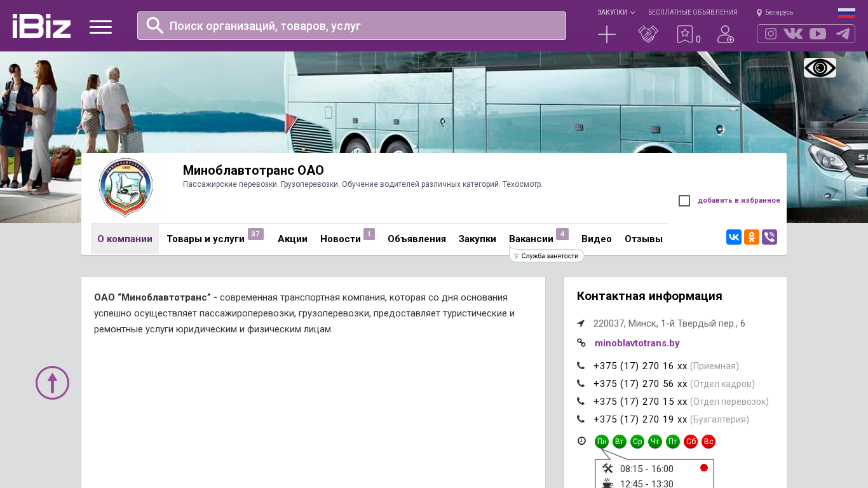The height and width of the screenshot is (488, 868).
Task: Click the добавить в избранное link
Action: coord(739,201)
